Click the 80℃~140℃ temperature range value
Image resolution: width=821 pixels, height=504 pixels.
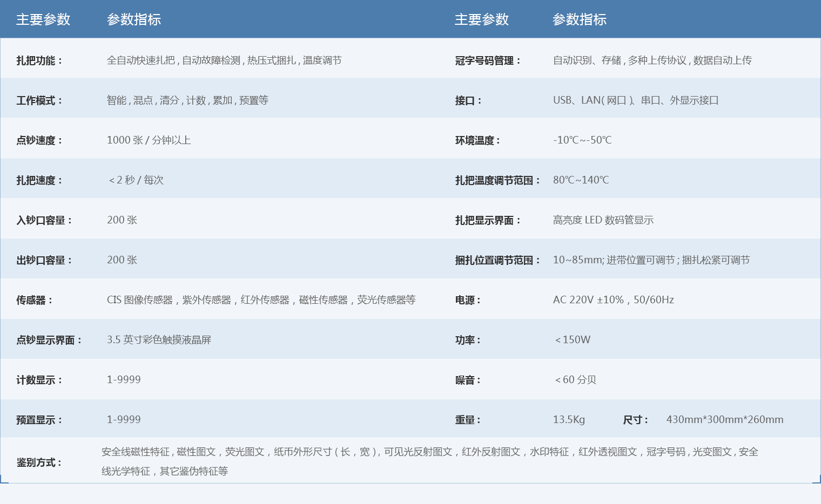pyautogui.click(x=581, y=180)
